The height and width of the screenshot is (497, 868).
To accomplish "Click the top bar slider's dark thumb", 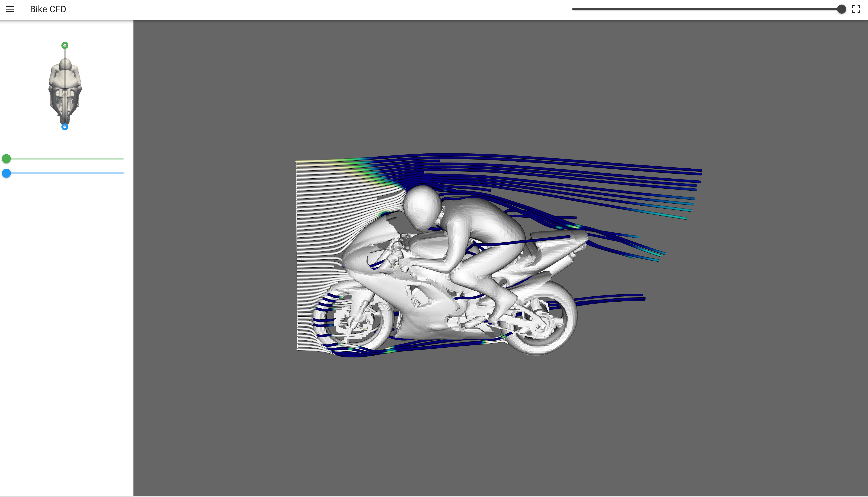I will (841, 9).
